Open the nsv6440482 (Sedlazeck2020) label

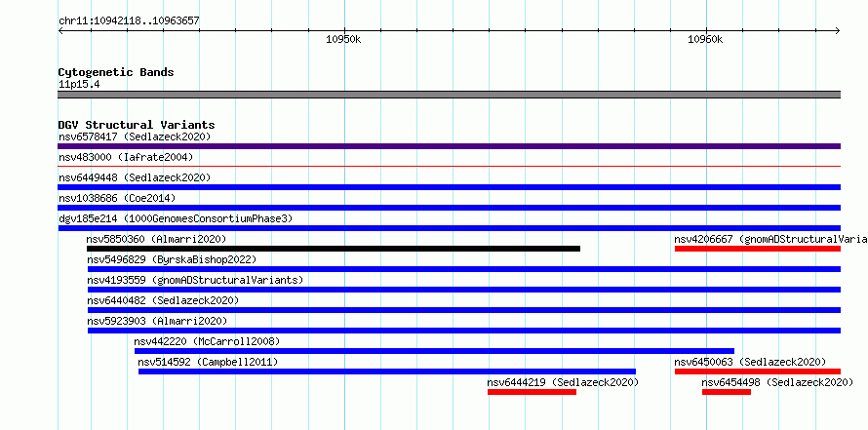pos(163,300)
